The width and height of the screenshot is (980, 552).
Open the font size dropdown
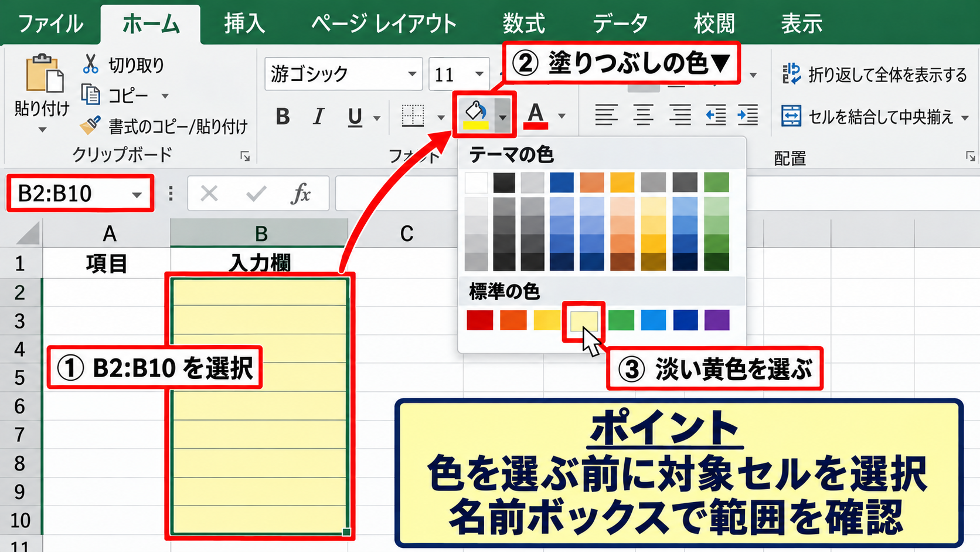(479, 74)
